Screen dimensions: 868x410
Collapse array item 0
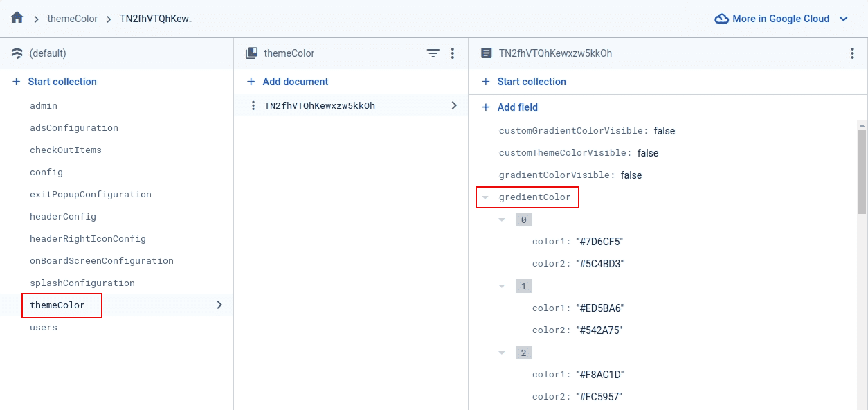pyautogui.click(x=503, y=220)
